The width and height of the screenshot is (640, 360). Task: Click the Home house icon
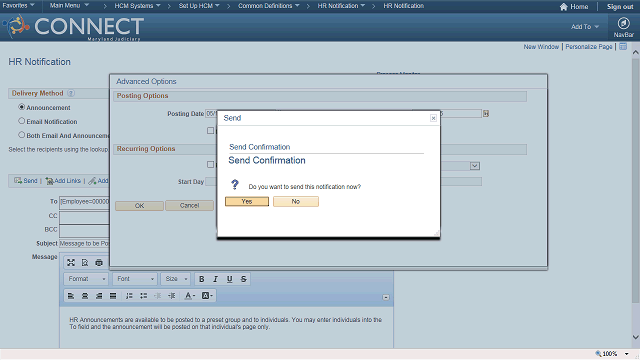click(564, 7)
